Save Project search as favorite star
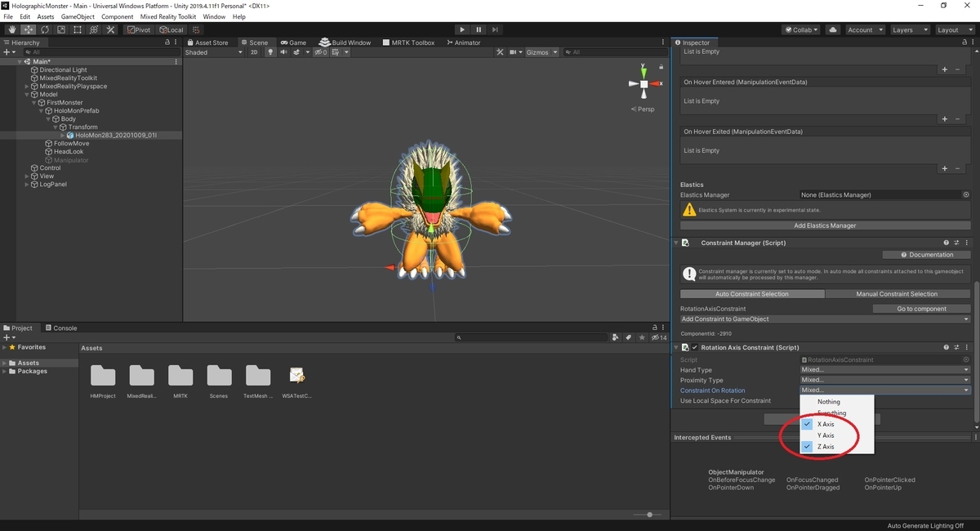The width and height of the screenshot is (980, 531). point(641,337)
